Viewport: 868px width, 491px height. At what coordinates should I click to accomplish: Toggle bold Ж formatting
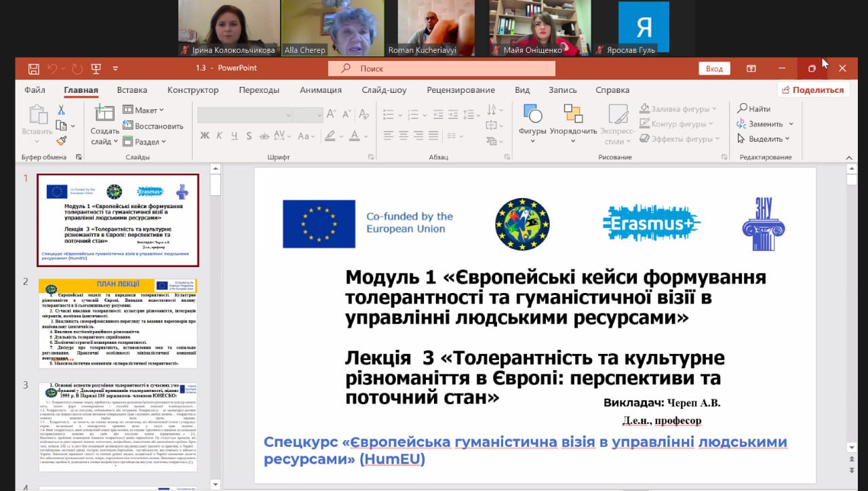click(x=205, y=136)
